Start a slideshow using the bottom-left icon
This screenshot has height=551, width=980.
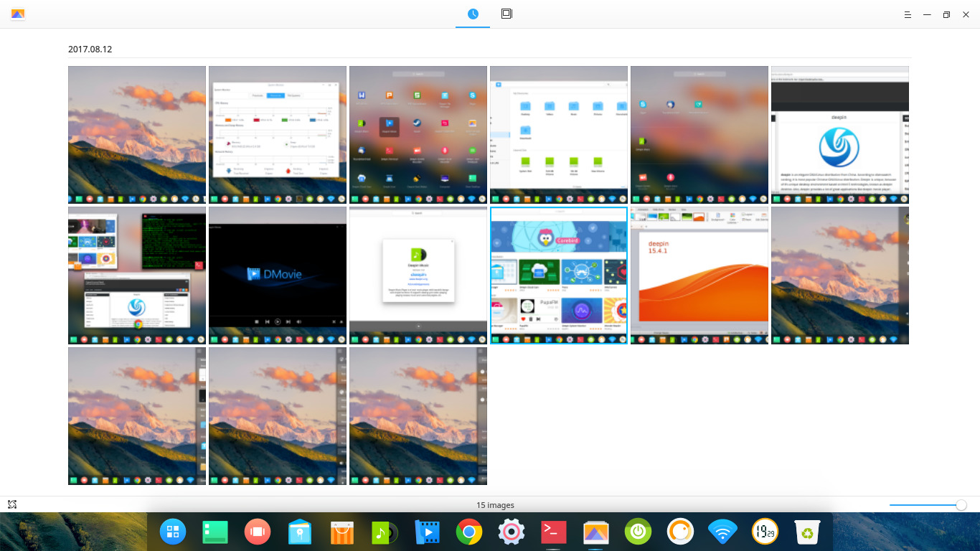click(12, 504)
